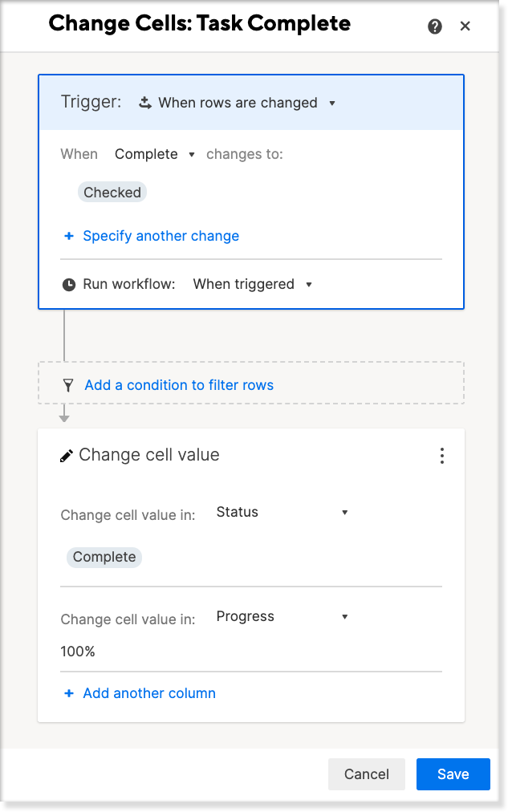The height and width of the screenshot is (812, 508).
Task: Click Add a condition to filter rows
Action: (179, 385)
